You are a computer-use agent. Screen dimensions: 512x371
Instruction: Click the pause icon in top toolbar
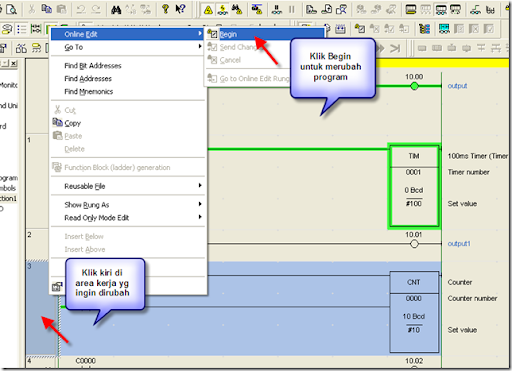292,10
